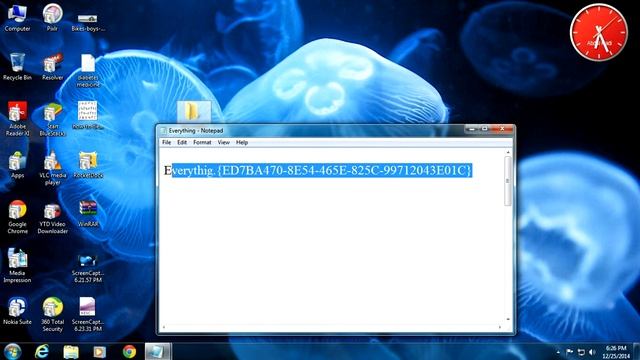Open the Action Center flag icon
The width and height of the screenshot is (640, 360).
coord(569,352)
